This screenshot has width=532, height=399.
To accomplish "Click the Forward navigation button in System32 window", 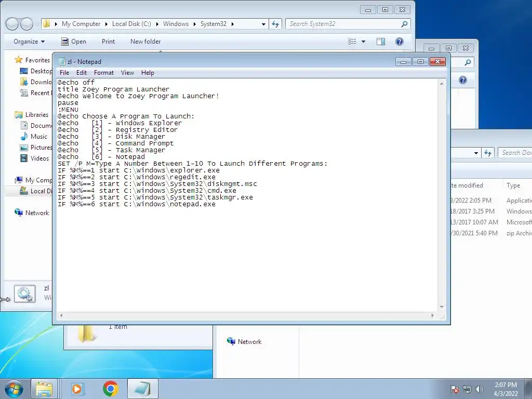I will tap(26, 24).
